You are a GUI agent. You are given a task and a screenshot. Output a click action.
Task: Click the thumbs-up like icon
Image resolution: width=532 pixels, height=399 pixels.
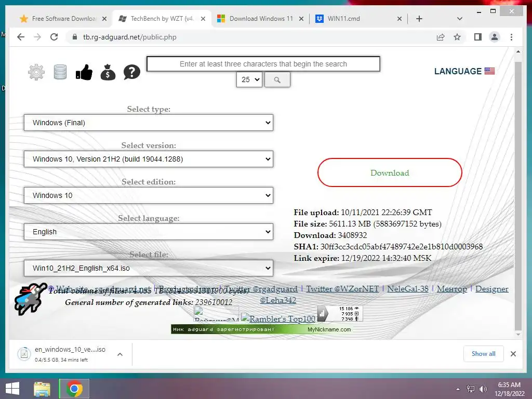[x=84, y=72]
